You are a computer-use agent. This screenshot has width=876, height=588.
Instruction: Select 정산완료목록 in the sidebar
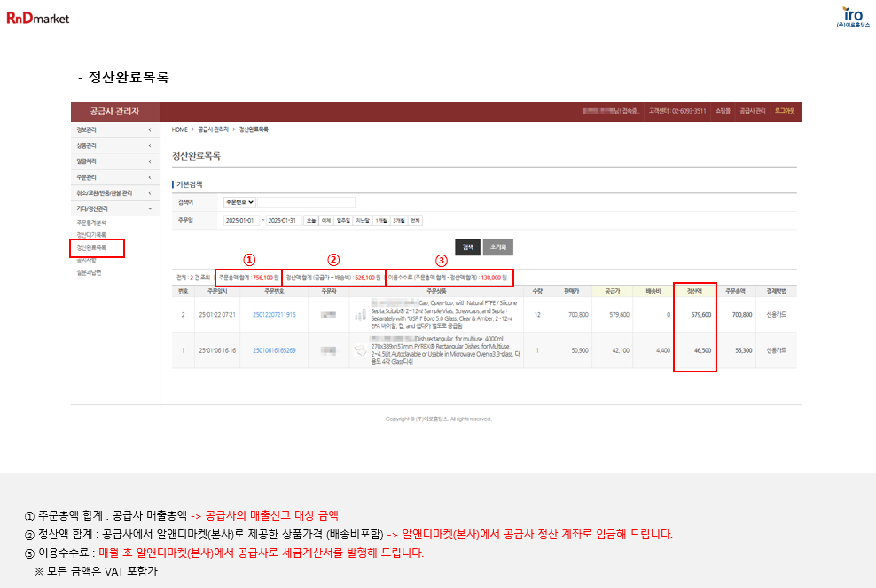(x=91, y=247)
